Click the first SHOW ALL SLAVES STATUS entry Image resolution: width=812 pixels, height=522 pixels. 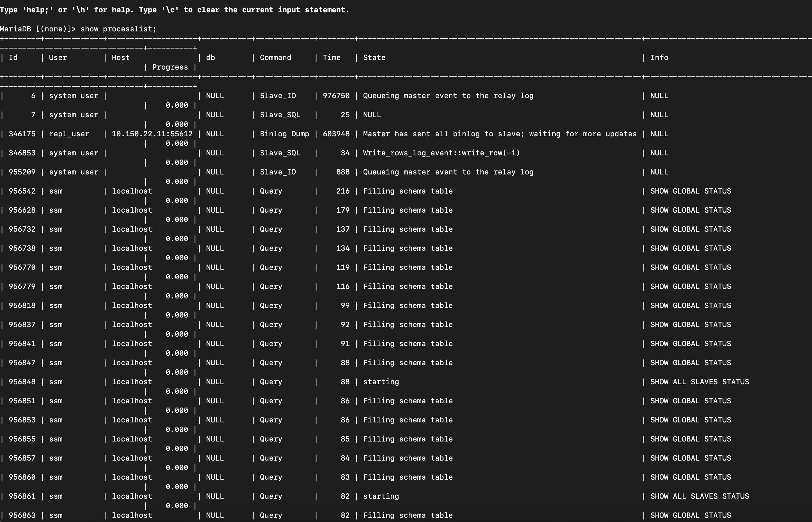[699, 382]
